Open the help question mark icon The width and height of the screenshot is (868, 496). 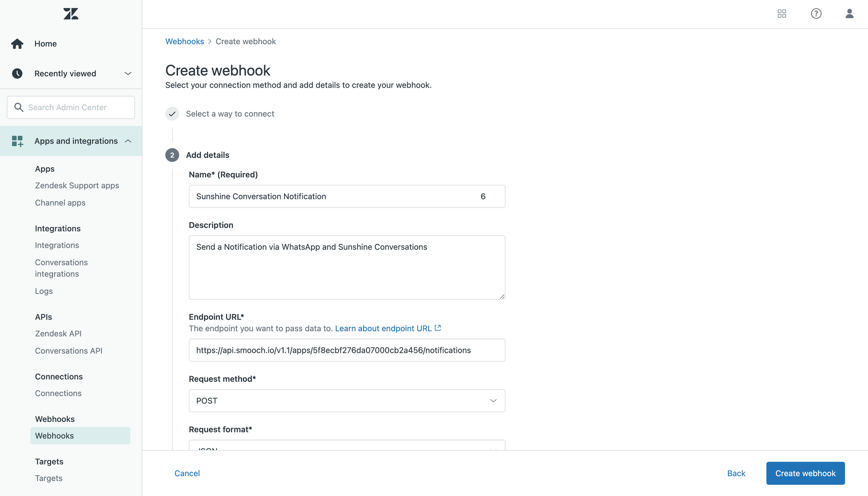pos(816,14)
